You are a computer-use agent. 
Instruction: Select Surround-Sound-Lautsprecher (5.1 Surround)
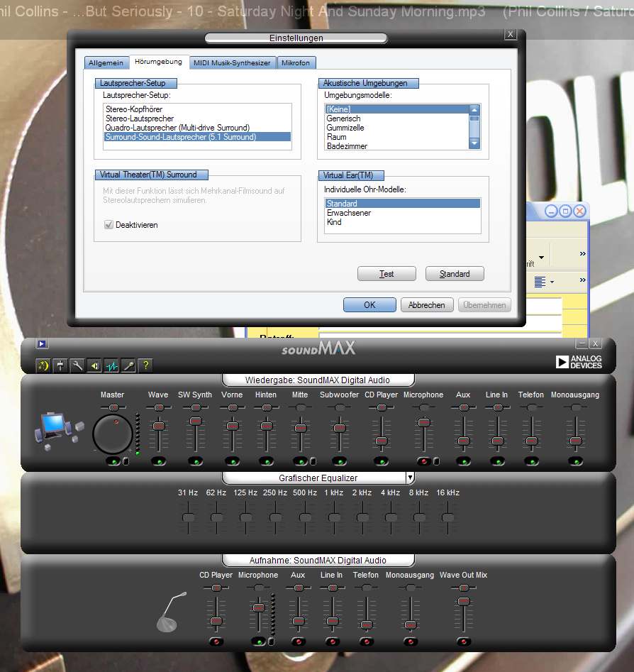tap(197, 137)
